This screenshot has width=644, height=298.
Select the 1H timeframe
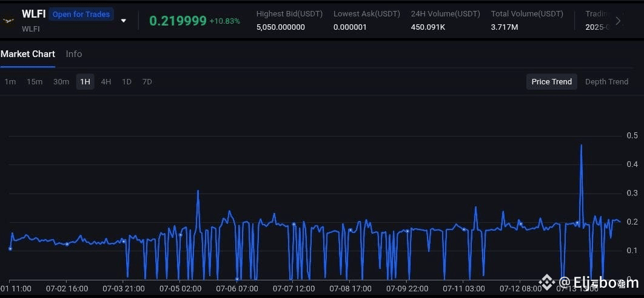pyautogui.click(x=85, y=82)
